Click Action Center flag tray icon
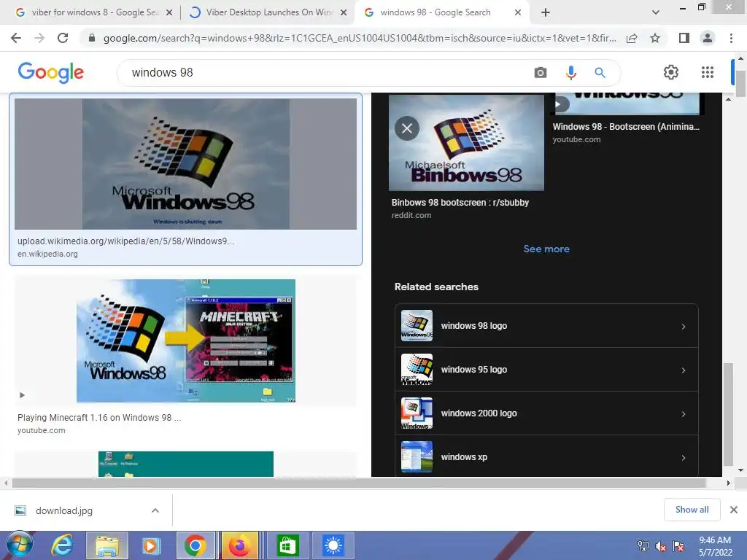Image resolution: width=747 pixels, height=560 pixels. point(678,546)
